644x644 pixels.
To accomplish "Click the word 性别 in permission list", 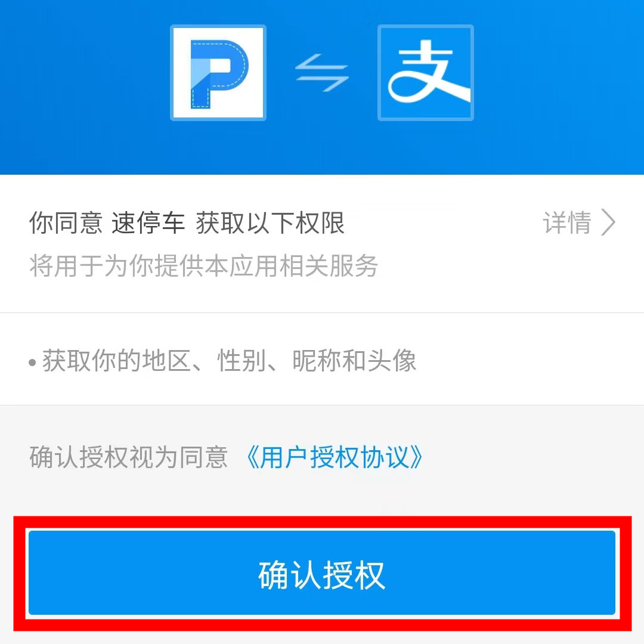I will pyautogui.click(x=241, y=361).
